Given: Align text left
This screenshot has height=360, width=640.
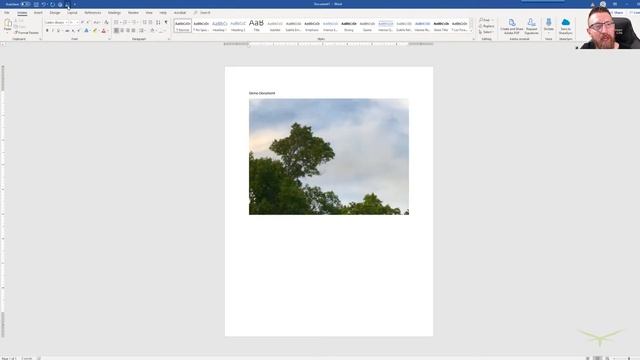Looking at the screenshot, I should click(116, 31).
